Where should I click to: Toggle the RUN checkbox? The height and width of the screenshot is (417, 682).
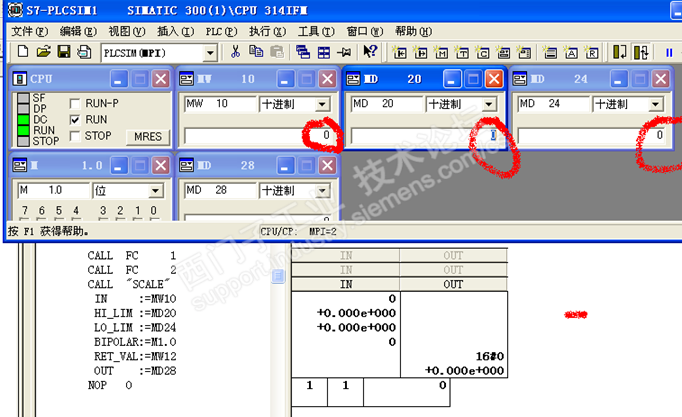click(75, 120)
